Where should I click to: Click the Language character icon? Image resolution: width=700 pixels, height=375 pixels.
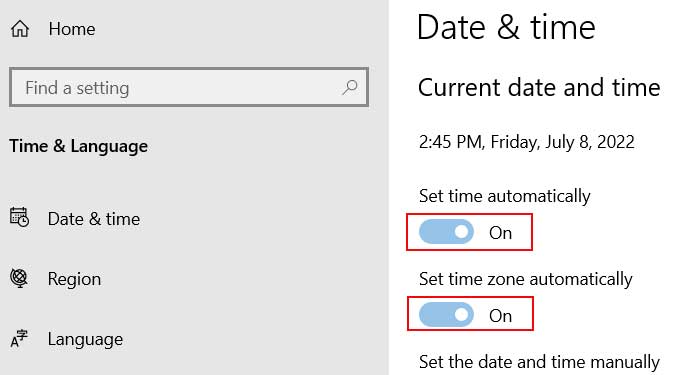[x=19, y=339]
